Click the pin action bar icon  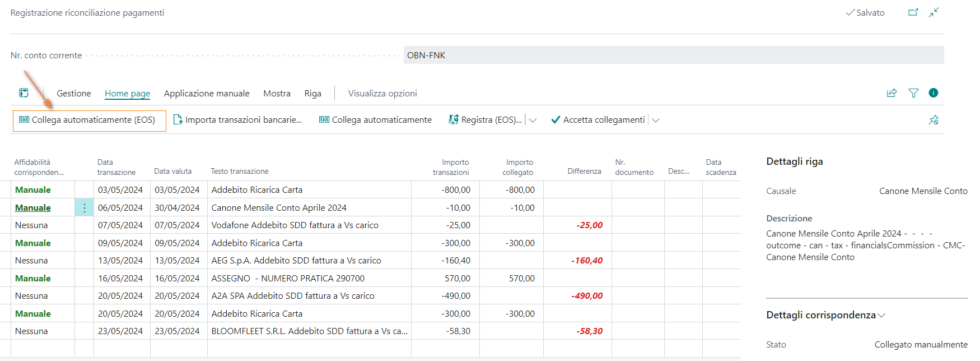(934, 120)
